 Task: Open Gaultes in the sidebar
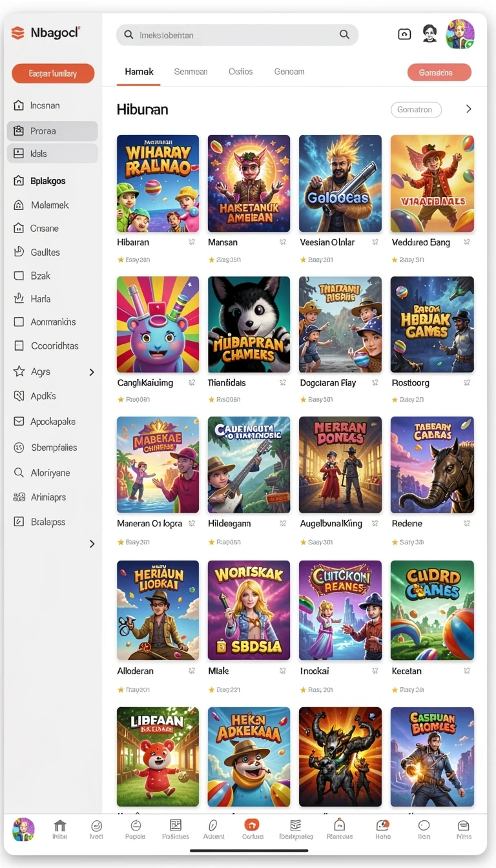pos(45,252)
